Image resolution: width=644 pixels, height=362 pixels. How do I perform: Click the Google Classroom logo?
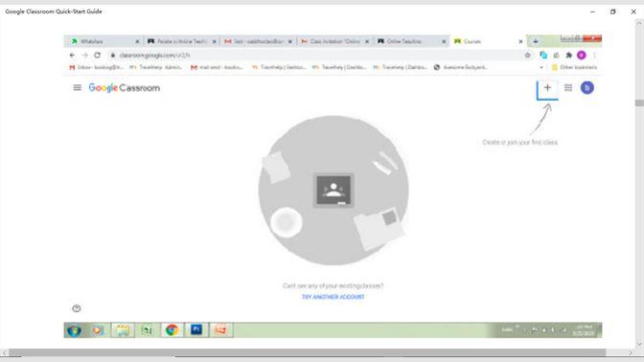[x=124, y=88]
